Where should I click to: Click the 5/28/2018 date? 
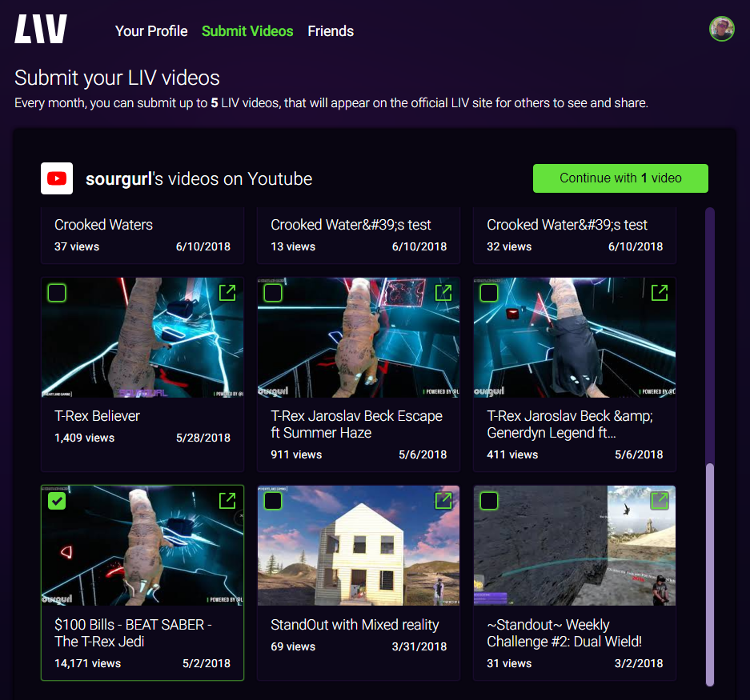[x=203, y=438]
